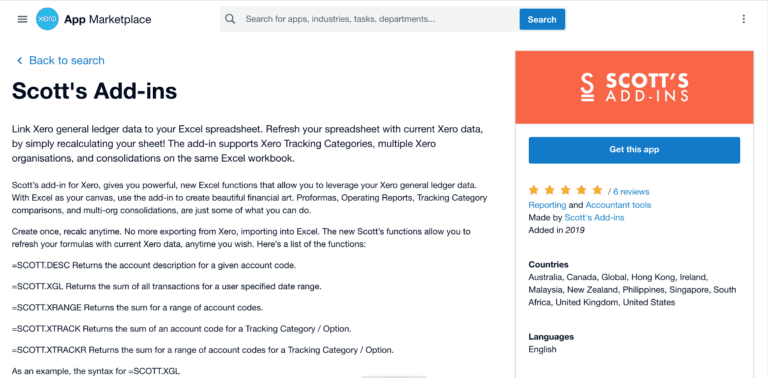
Task: Click the fifth gold rating star
Action: [597, 190]
